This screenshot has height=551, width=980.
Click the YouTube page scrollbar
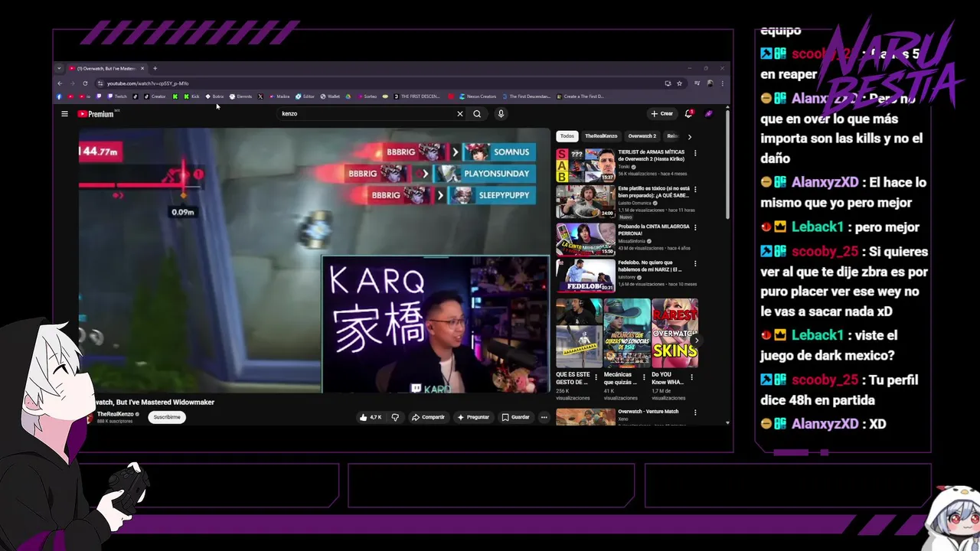coord(727,165)
